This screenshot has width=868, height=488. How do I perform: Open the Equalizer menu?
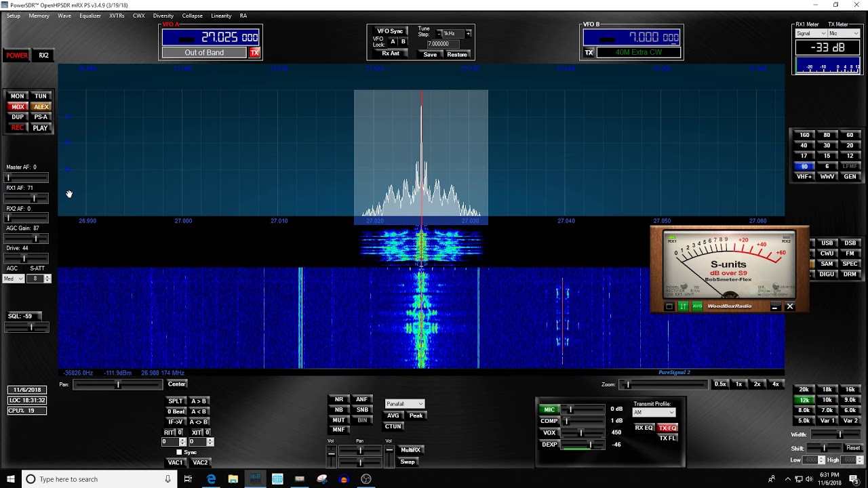pos(90,16)
